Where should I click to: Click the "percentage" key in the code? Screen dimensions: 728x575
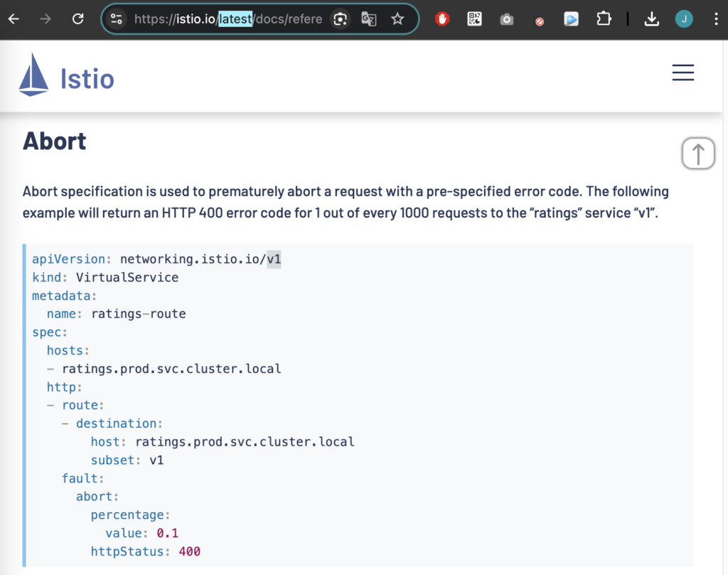point(127,515)
